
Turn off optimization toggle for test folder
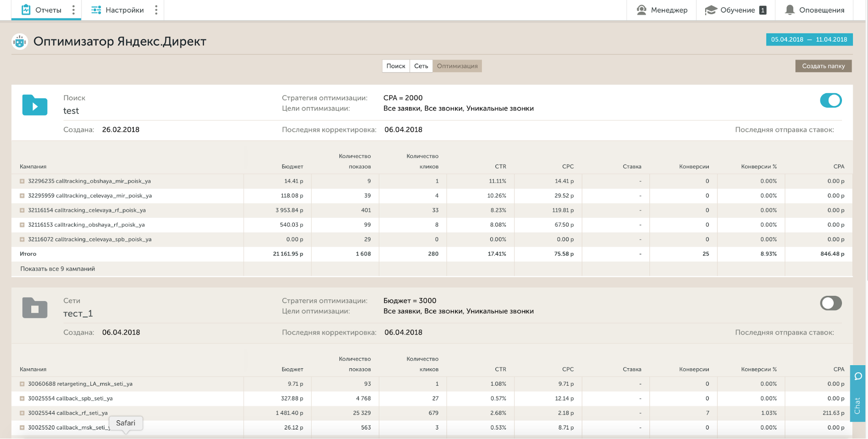[x=831, y=100]
